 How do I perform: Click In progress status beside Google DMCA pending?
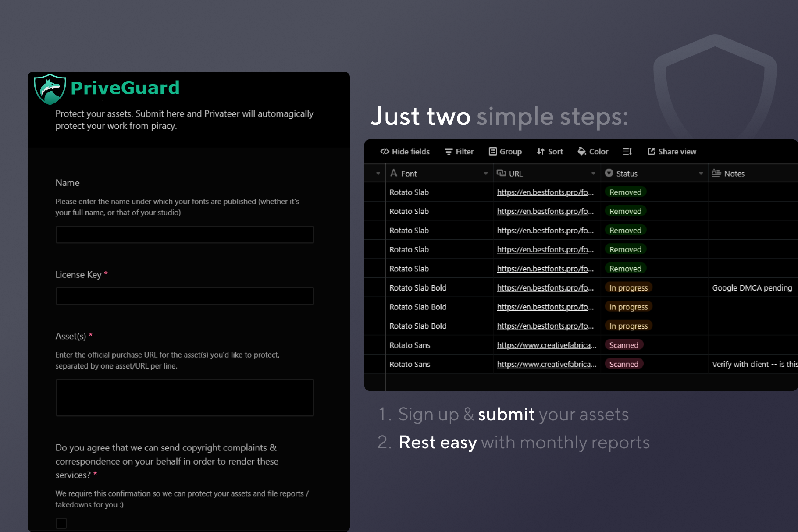(628, 288)
